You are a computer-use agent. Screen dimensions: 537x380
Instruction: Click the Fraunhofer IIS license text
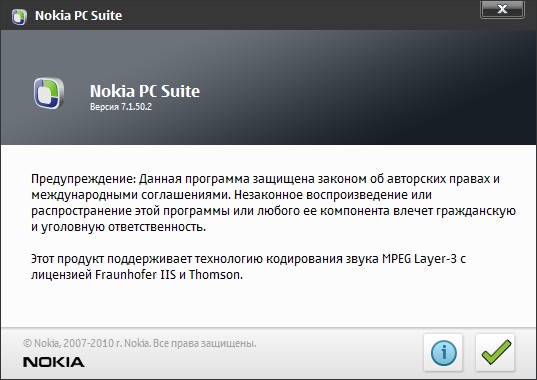point(135,275)
